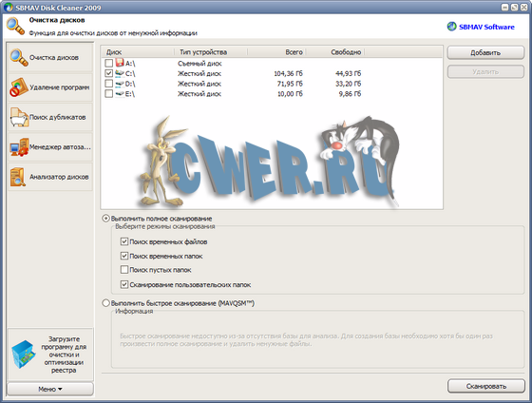
Task: Click the floppy icon for drive A:\
Action: [120, 63]
